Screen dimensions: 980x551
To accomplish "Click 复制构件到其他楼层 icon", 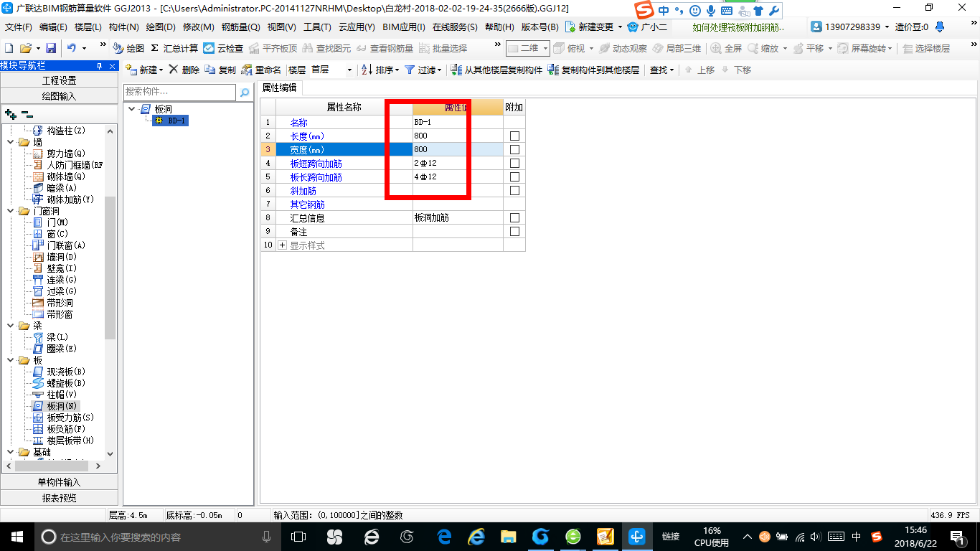I will (553, 70).
